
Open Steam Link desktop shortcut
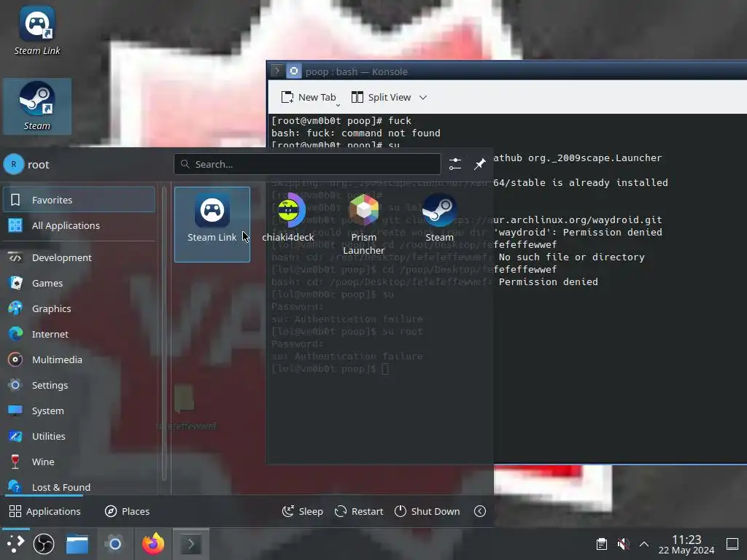pyautogui.click(x=37, y=31)
